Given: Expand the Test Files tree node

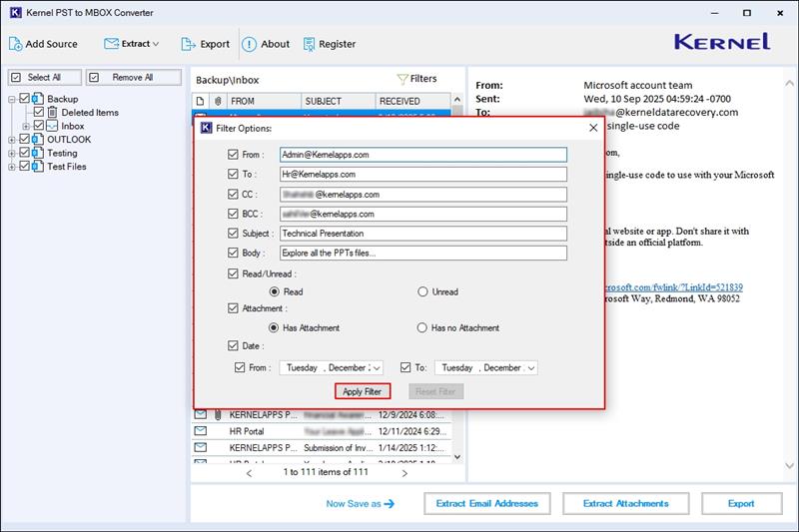Looking at the screenshot, I should tap(12, 167).
